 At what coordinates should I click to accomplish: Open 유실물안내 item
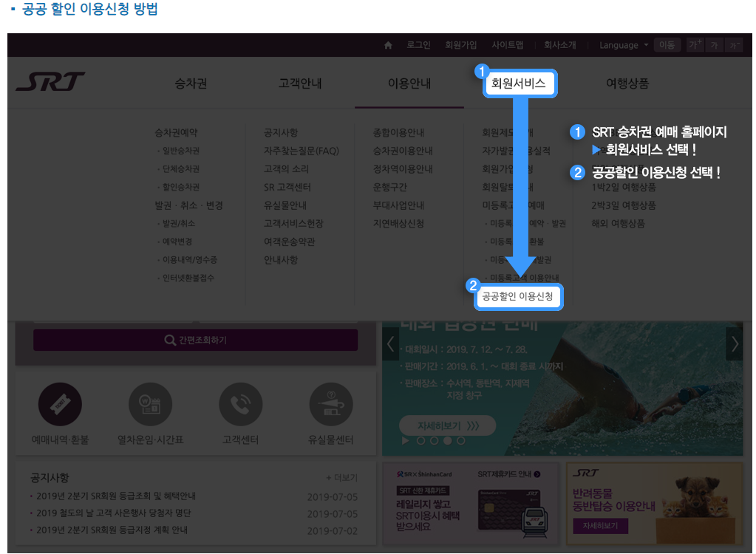285,205
